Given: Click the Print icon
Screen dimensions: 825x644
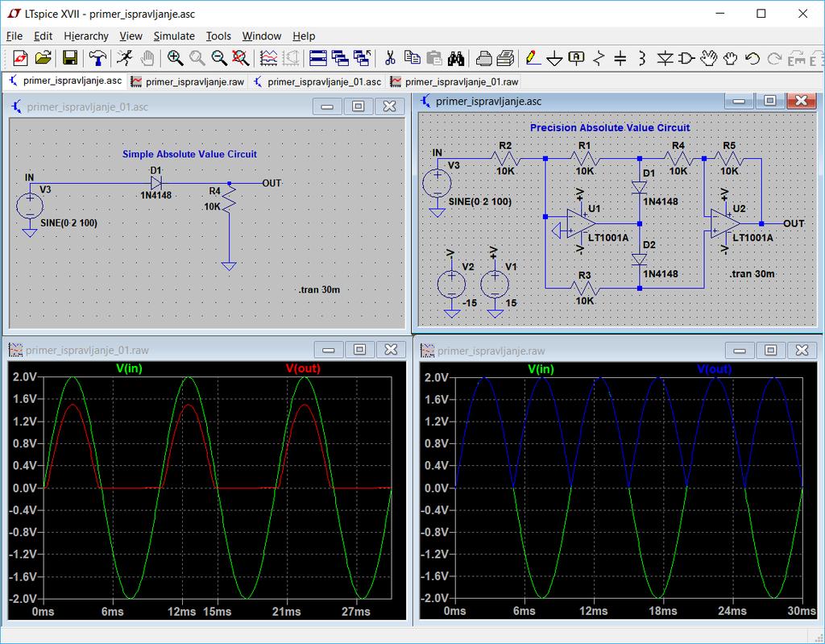Looking at the screenshot, I should pyautogui.click(x=505, y=58).
